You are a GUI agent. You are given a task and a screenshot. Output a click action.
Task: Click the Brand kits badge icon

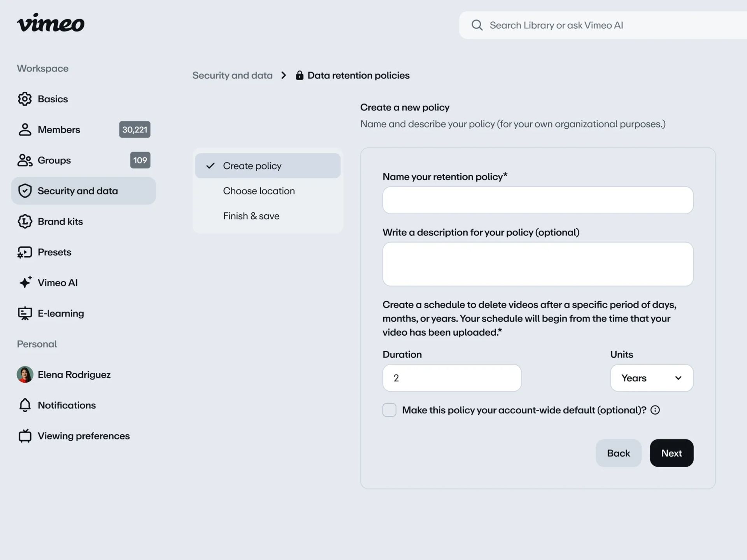tap(25, 222)
